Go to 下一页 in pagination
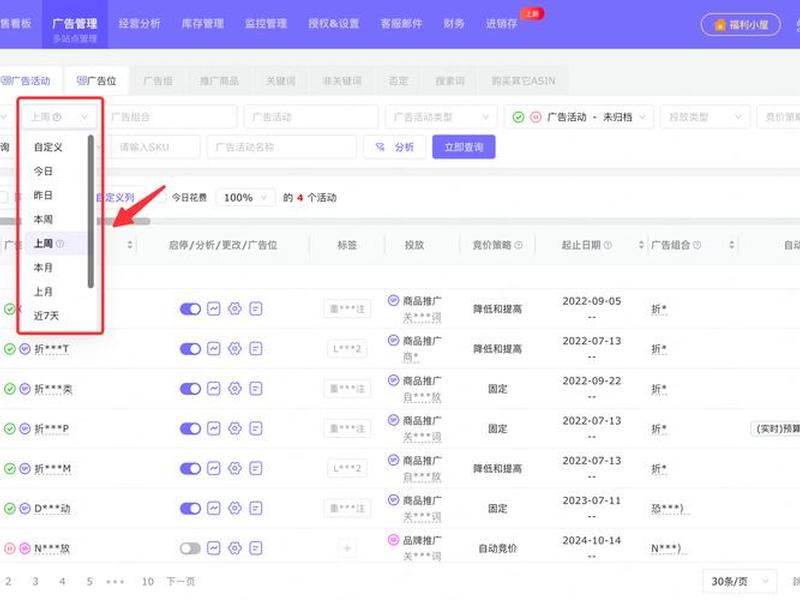The height and width of the screenshot is (600, 800). (x=181, y=581)
